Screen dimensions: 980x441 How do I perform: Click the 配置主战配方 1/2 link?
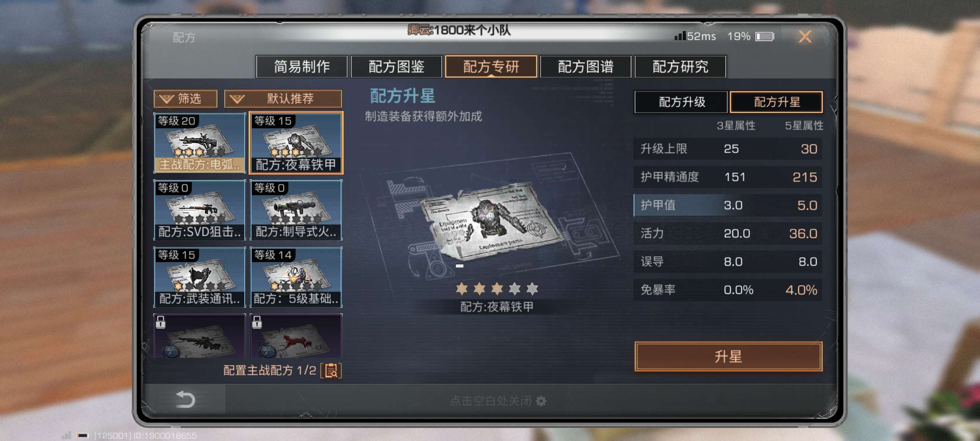click(269, 370)
